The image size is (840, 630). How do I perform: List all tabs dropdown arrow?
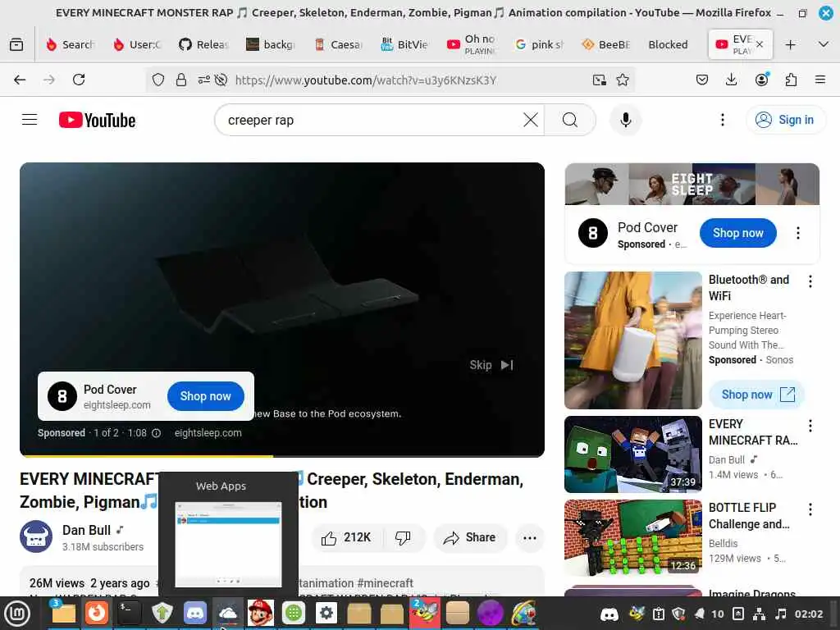point(824,44)
